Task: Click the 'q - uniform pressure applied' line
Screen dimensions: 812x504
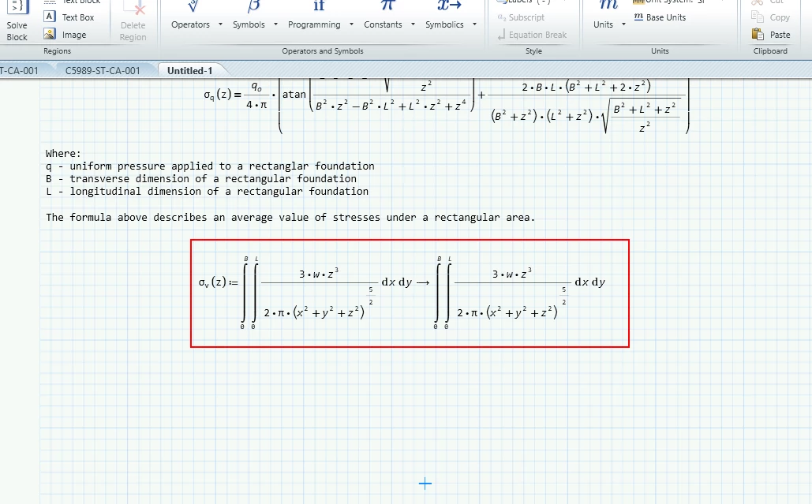Action: click(210, 166)
